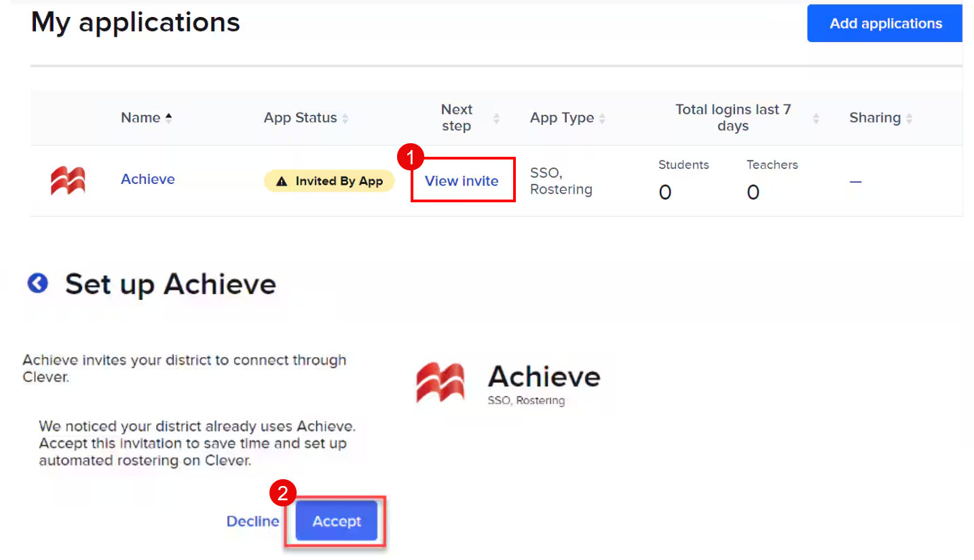974x560 pixels.
Task: Expand the Achieve invite details via View invite
Action: click(x=462, y=181)
